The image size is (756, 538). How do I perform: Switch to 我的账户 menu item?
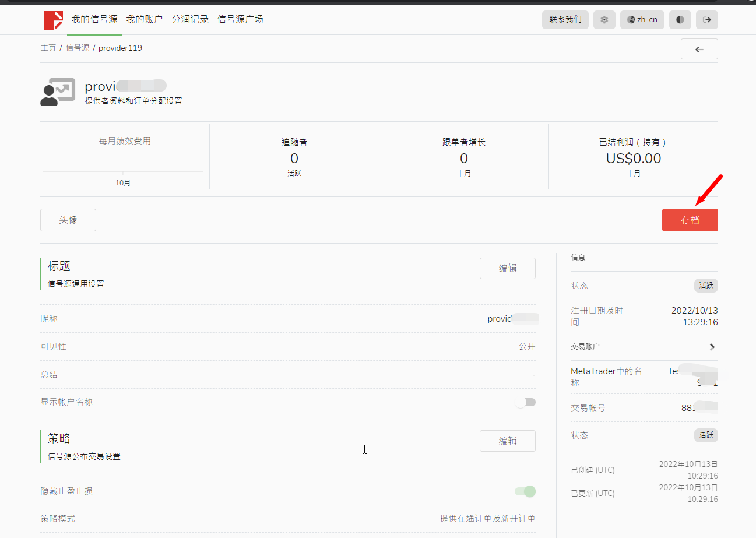tap(144, 19)
